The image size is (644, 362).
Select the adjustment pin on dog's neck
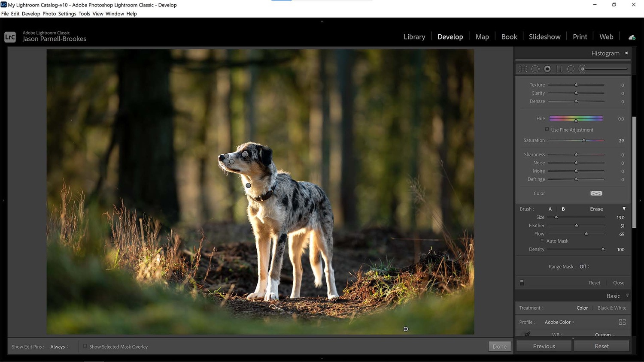point(248,185)
